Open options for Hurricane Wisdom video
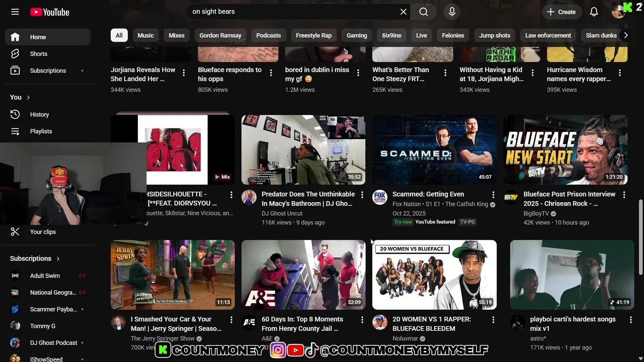Image resolution: width=644 pixels, height=362 pixels. pyautogui.click(x=620, y=73)
